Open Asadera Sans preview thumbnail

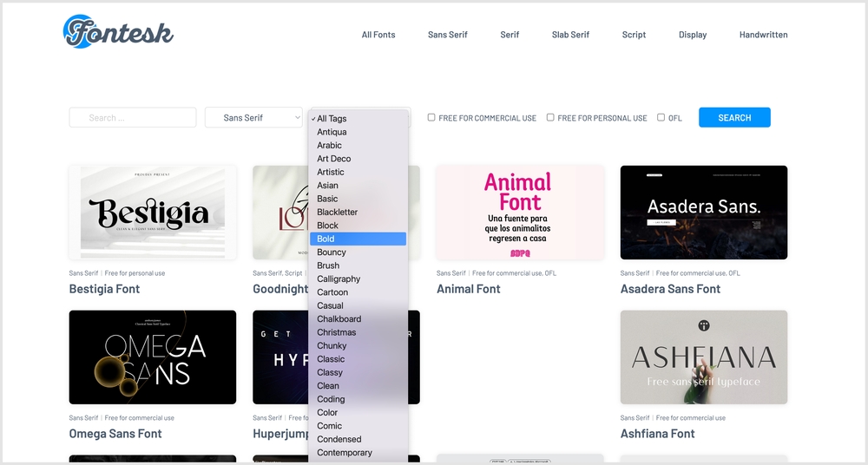click(704, 212)
